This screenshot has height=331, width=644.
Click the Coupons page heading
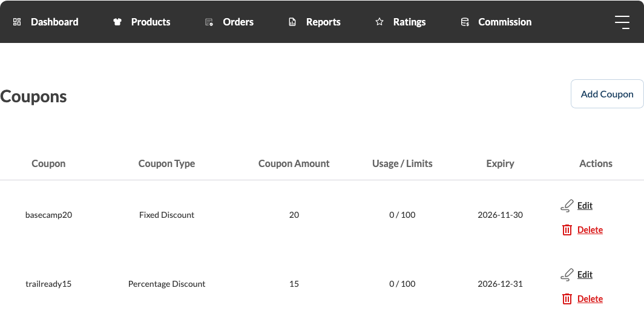pos(33,97)
